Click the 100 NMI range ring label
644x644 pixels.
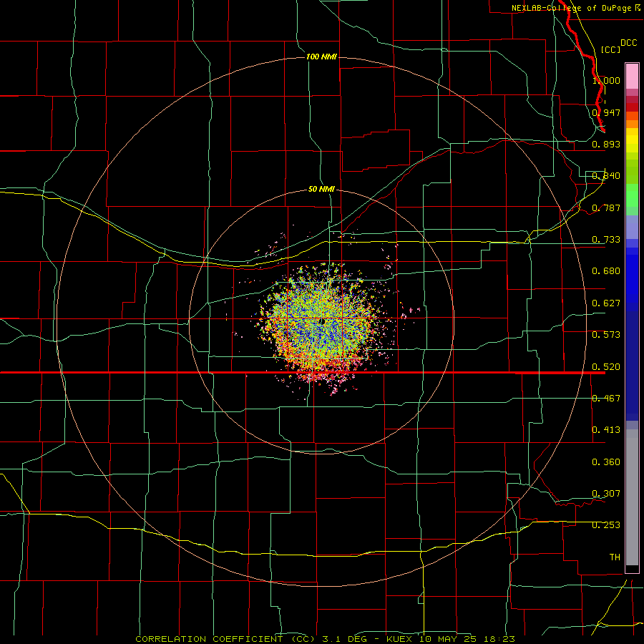tap(321, 57)
